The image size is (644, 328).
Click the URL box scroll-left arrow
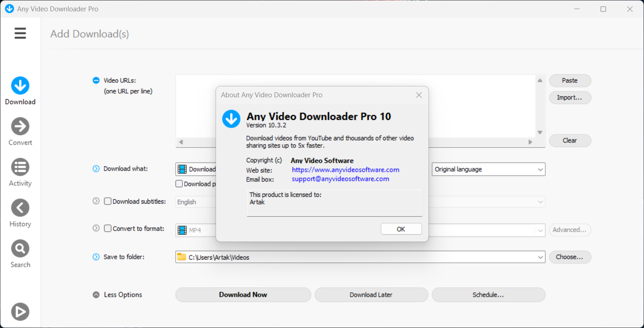pos(181,142)
